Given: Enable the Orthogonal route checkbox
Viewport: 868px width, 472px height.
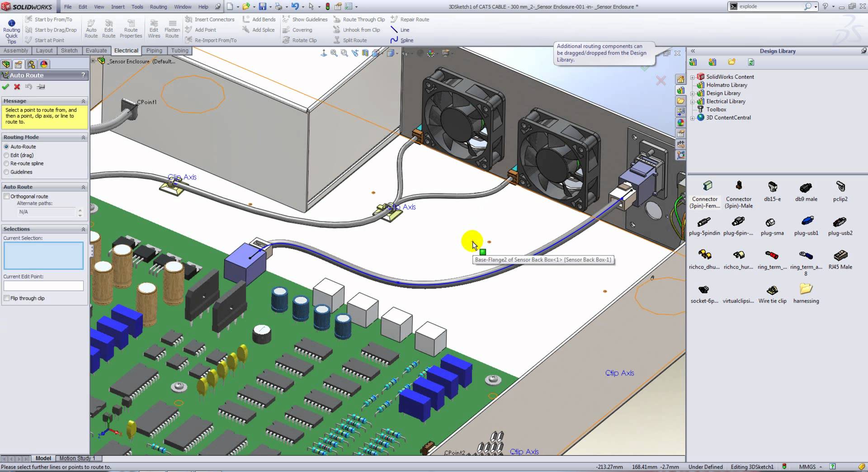Looking at the screenshot, I should (x=7, y=196).
